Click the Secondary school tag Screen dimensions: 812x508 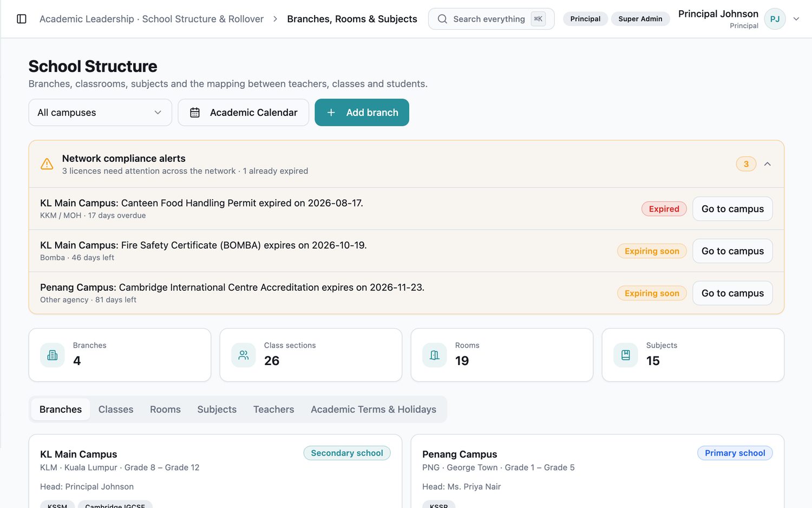click(x=347, y=453)
